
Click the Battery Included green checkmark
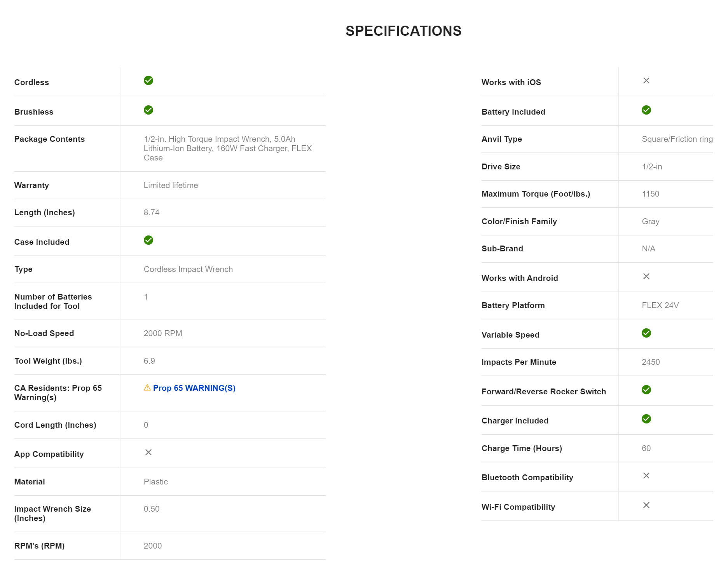tap(646, 110)
